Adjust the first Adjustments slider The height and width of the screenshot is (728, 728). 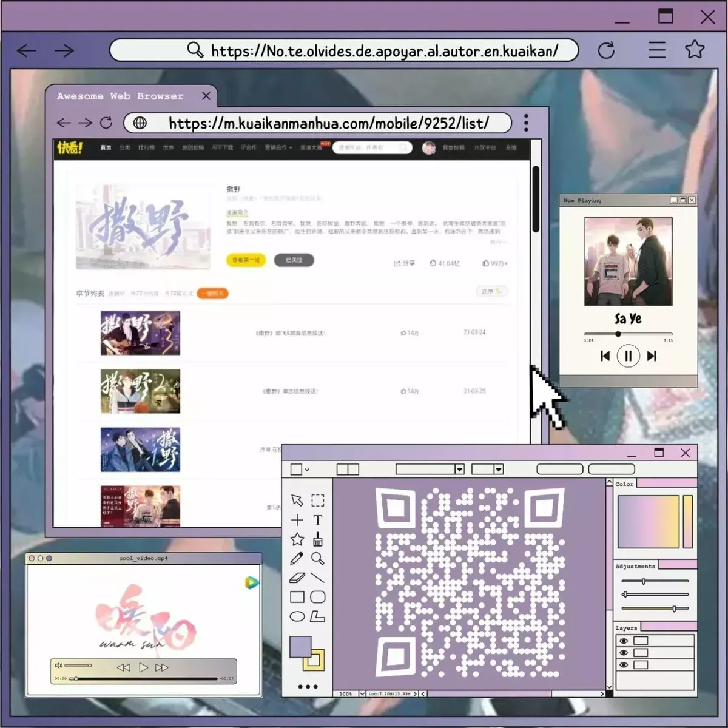[644, 581]
